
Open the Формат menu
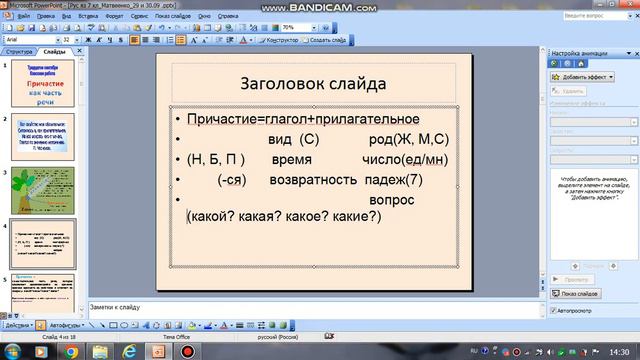tap(114, 16)
